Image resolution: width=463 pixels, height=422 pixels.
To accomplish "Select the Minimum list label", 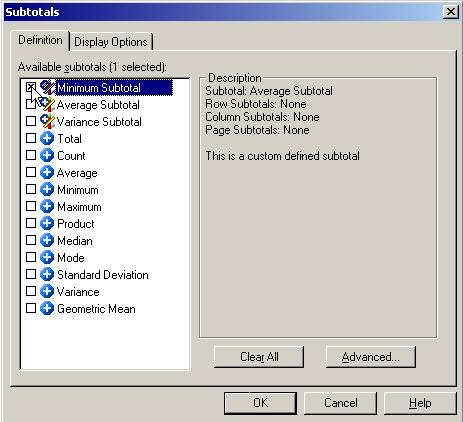I will click(x=78, y=190).
